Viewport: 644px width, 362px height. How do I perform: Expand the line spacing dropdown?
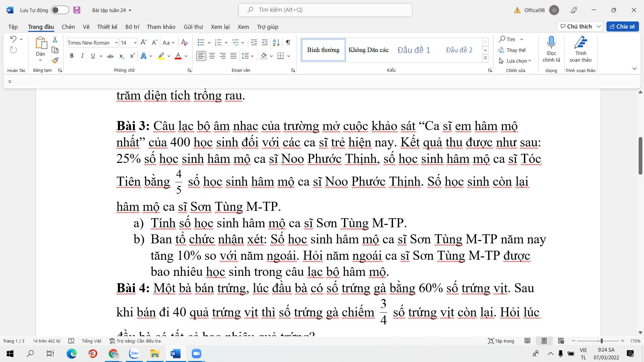coord(252,56)
